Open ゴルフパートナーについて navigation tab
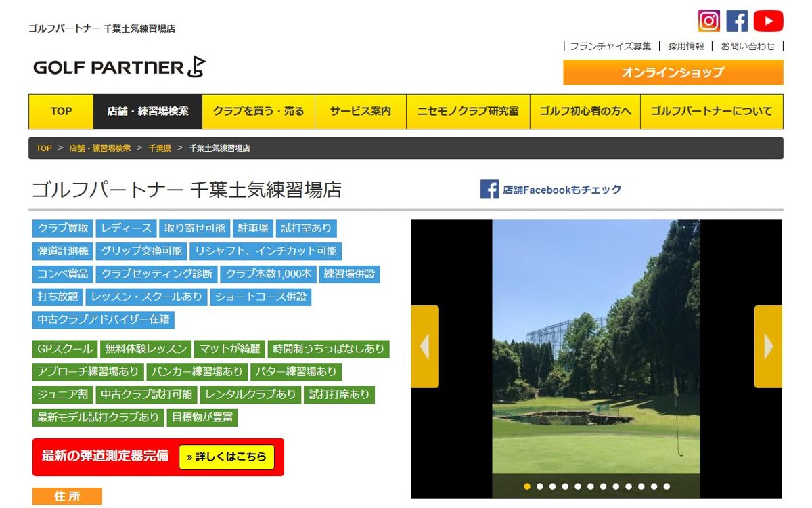812x508 pixels. coord(711,112)
